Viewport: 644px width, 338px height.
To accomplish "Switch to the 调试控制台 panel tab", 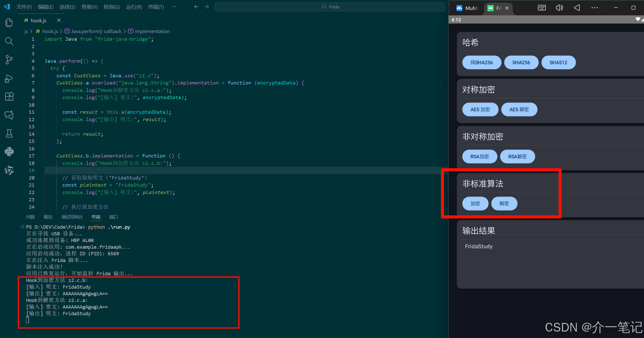I will coord(72,217).
